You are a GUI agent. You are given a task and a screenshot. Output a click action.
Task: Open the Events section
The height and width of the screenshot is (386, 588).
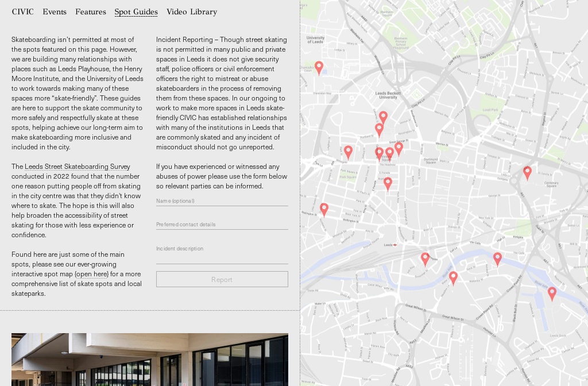point(55,12)
